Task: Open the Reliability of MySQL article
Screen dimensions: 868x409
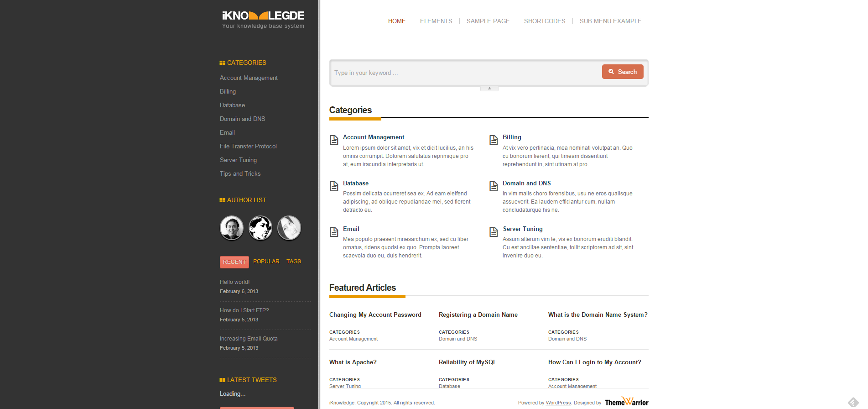Action: coord(467,362)
